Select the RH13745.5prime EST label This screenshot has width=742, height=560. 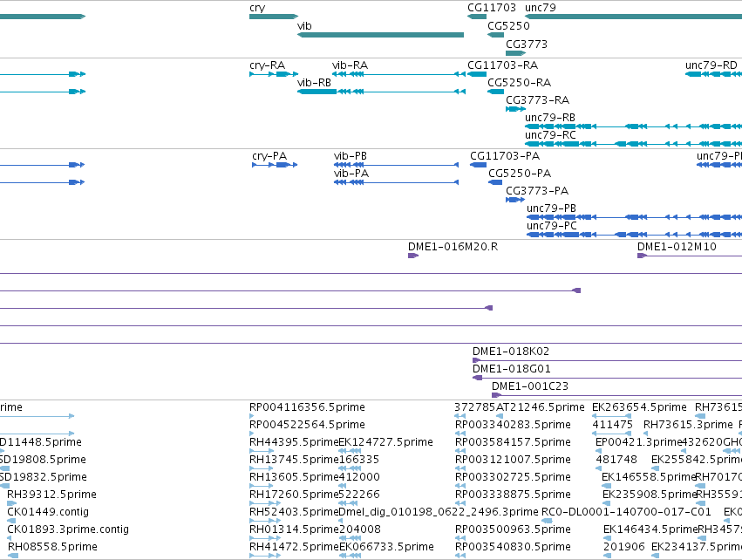tap(294, 460)
